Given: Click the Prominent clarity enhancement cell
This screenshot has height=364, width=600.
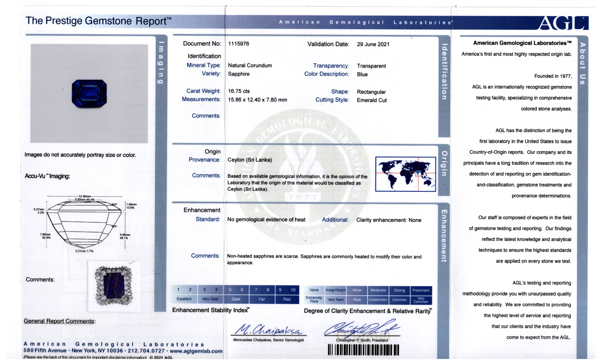Looking at the screenshot, I should 421,290.
